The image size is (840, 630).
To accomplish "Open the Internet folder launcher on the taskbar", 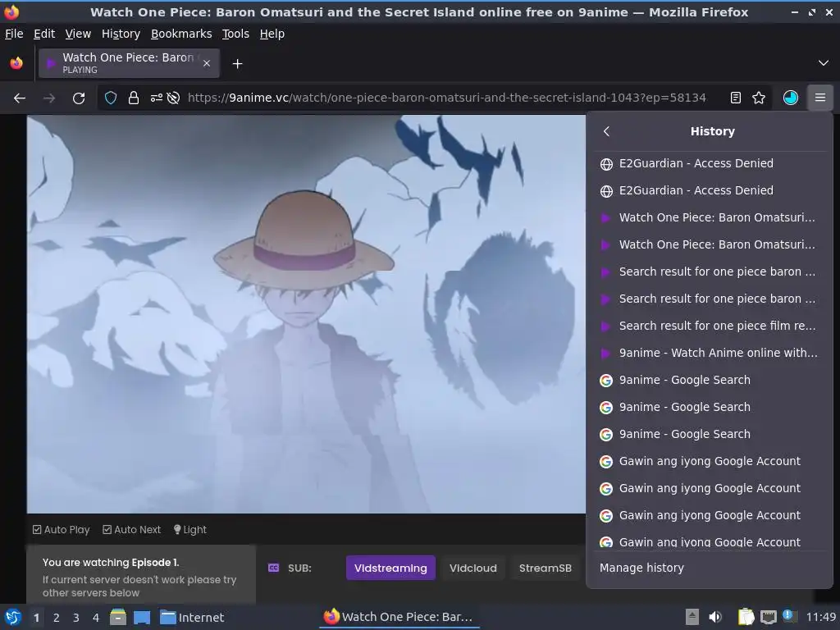I will point(192,618).
